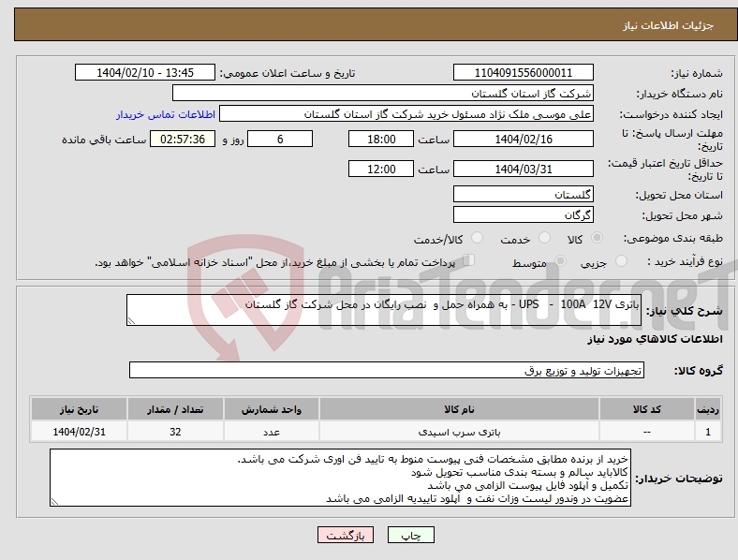Click the کد کالا column header

647,409
